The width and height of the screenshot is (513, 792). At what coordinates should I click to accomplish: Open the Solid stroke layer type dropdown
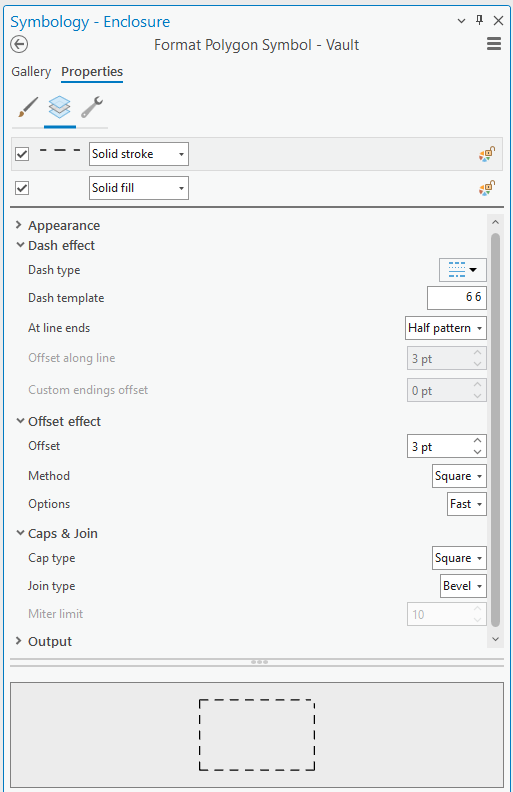pyautogui.click(x=139, y=154)
